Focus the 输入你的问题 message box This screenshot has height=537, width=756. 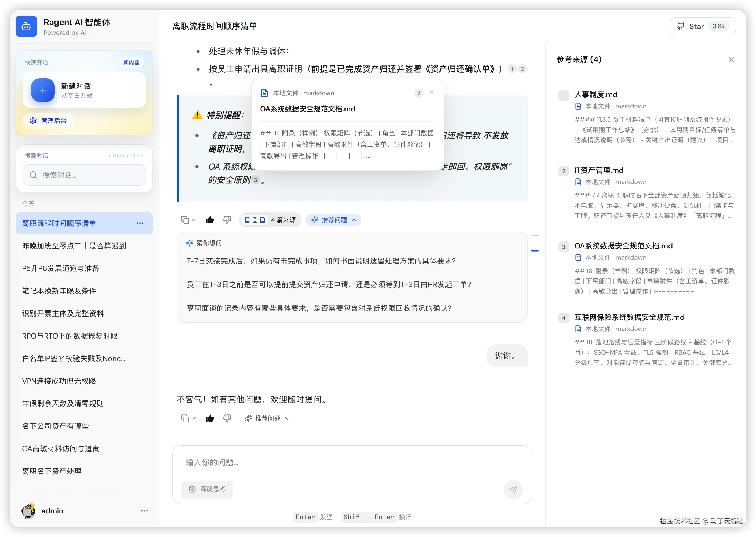point(352,462)
